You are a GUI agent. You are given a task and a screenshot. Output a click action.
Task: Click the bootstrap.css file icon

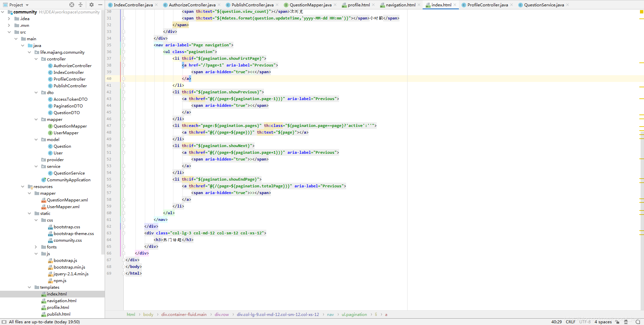[50, 227]
